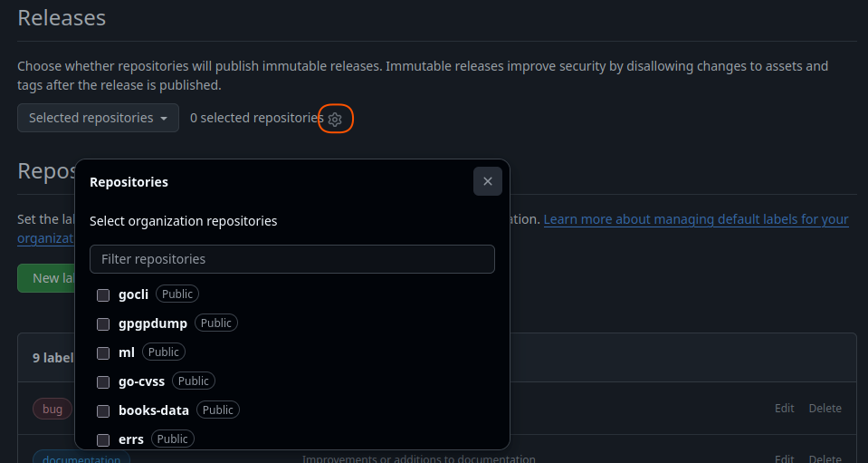Click the green New label button
The image size is (868, 463).
tap(45, 278)
